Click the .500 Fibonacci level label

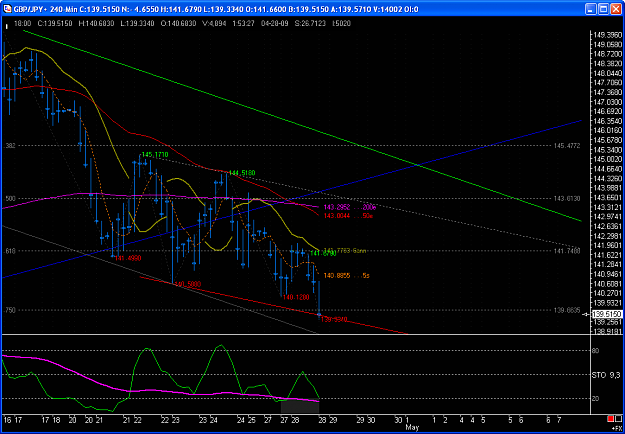coord(9,198)
